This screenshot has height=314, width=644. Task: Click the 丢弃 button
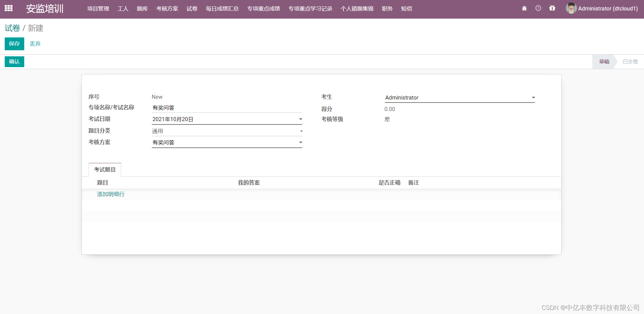35,44
